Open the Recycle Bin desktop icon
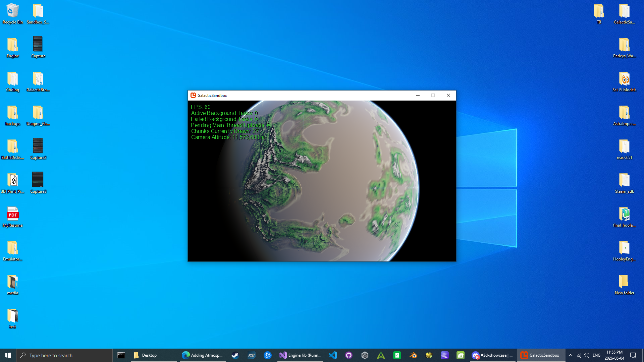The width and height of the screenshot is (644, 362). [x=13, y=14]
